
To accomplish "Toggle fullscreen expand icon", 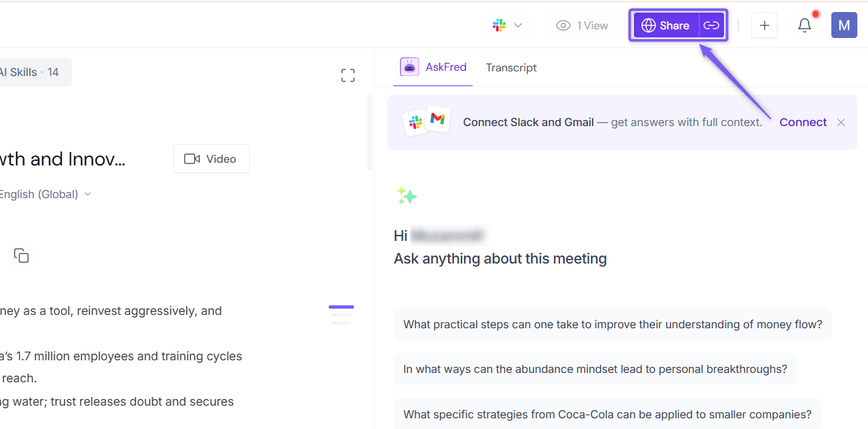I will tap(348, 75).
